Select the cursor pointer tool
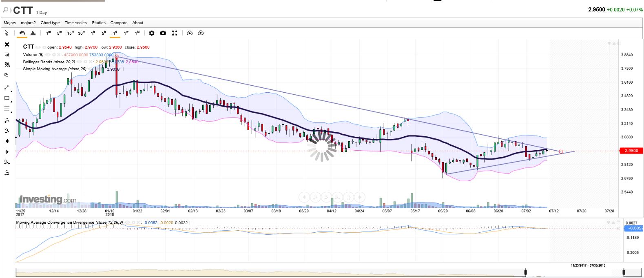The image size is (644, 278). 6,33
